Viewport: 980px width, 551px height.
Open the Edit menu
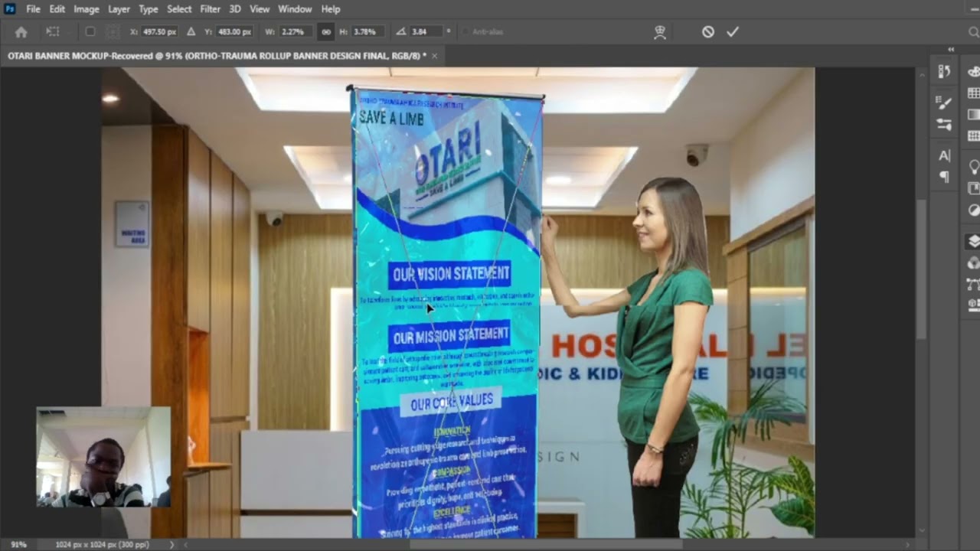[57, 9]
